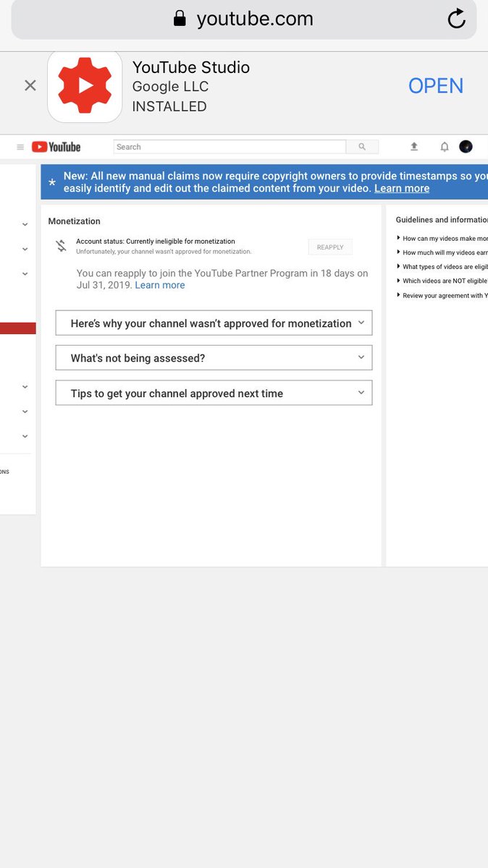This screenshot has height=868, width=488.
Task: Dismiss the YouTube Studio app banner
Action: click(x=30, y=85)
